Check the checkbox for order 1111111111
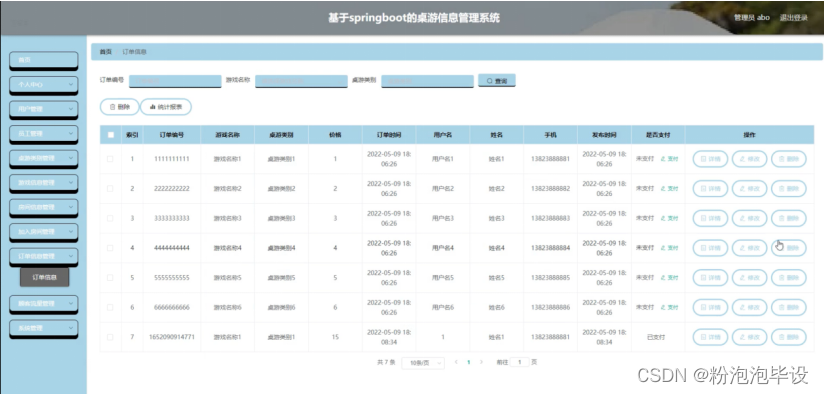Image resolution: width=824 pixels, height=394 pixels. (110, 159)
